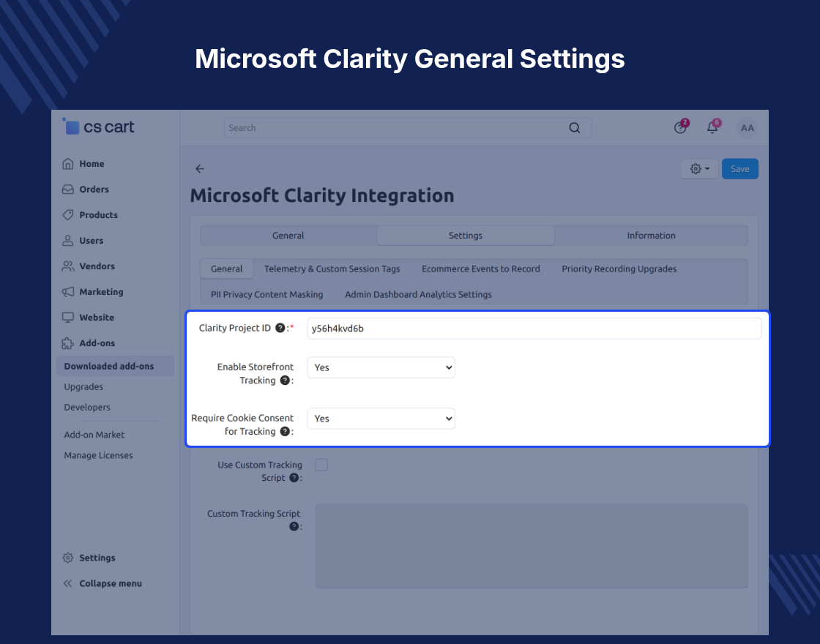Click the Clarity Project ID help icon

click(280, 328)
